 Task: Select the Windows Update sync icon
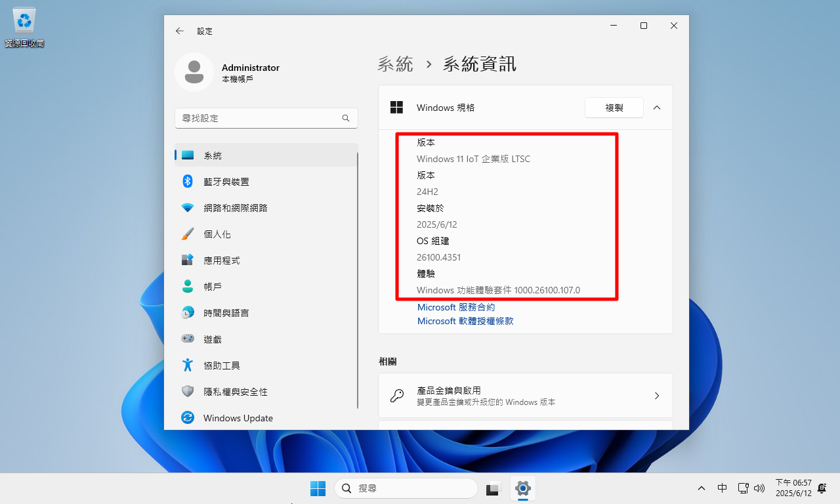188,418
